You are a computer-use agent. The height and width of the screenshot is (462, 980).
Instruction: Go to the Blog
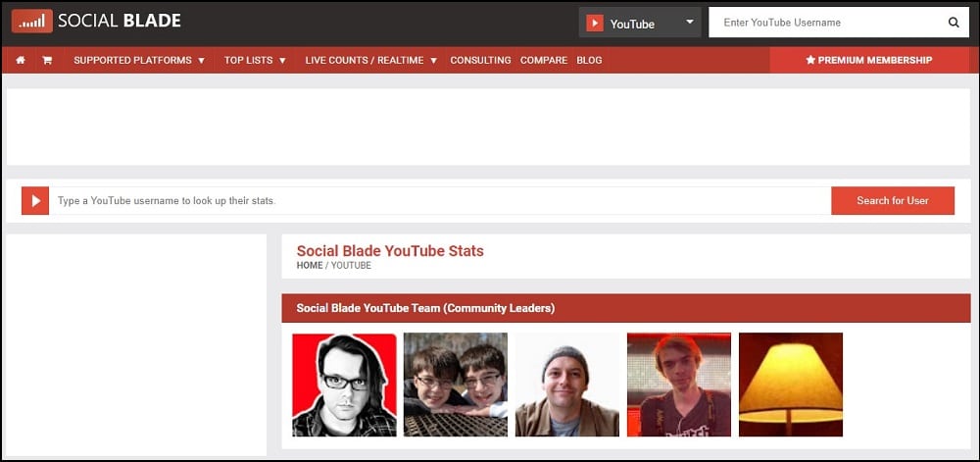click(x=589, y=61)
